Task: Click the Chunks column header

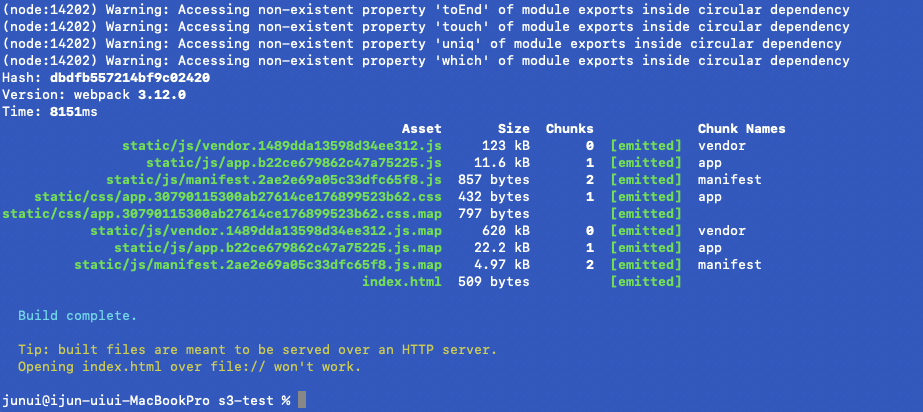Action: [569, 129]
